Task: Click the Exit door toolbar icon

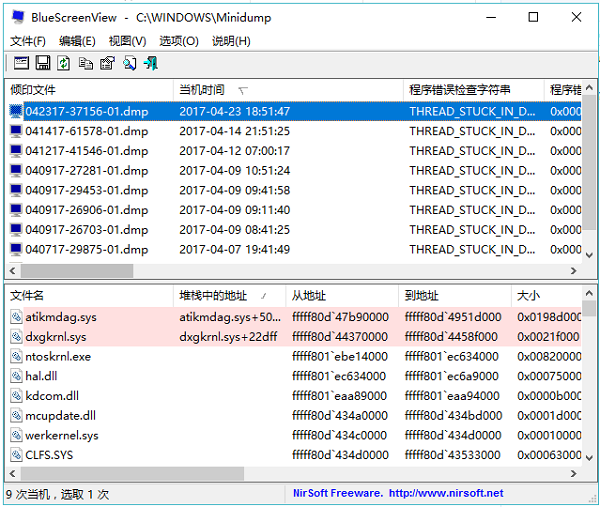Action: 151,63
